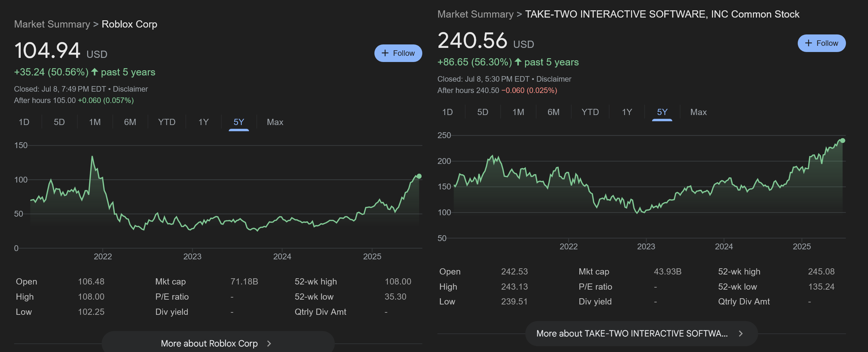The image size is (868, 352).
Task: Click Roblox After hours 105.00 text
Action: 45,100
